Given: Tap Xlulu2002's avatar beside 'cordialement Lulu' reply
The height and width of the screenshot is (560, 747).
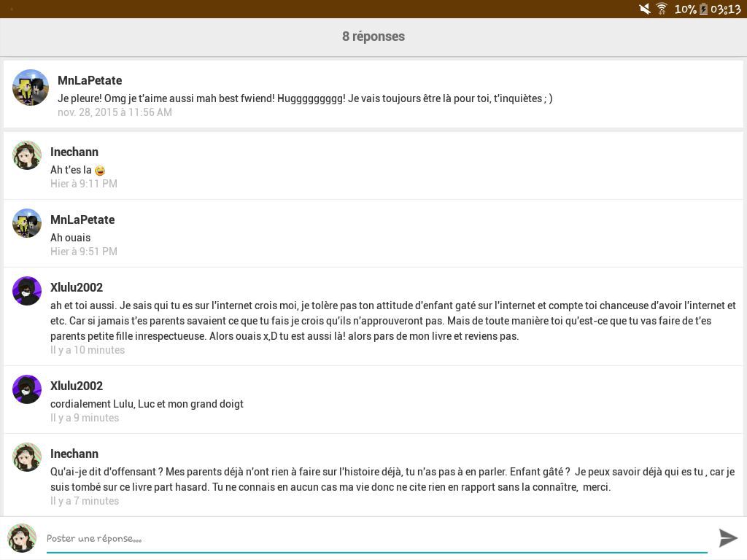Looking at the screenshot, I should click(27, 389).
